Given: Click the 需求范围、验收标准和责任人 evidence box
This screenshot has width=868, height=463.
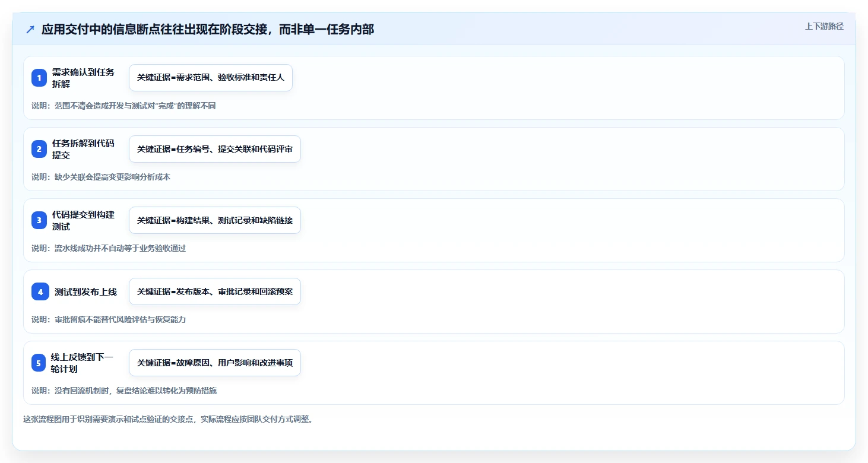Looking at the screenshot, I should pyautogui.click(x=211, y=78).
